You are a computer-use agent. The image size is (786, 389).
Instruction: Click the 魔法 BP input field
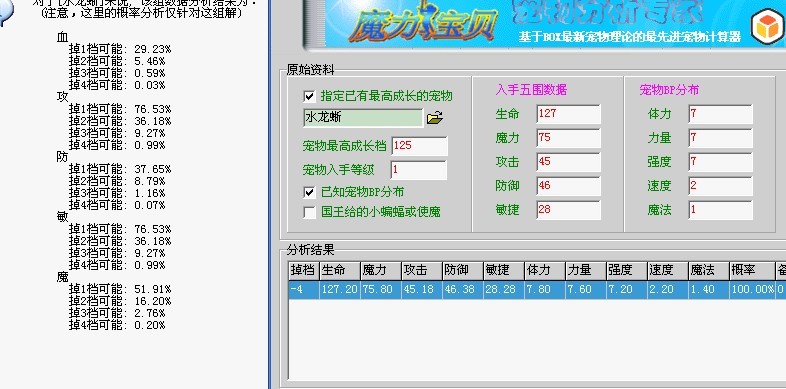(x=720, y=210)
